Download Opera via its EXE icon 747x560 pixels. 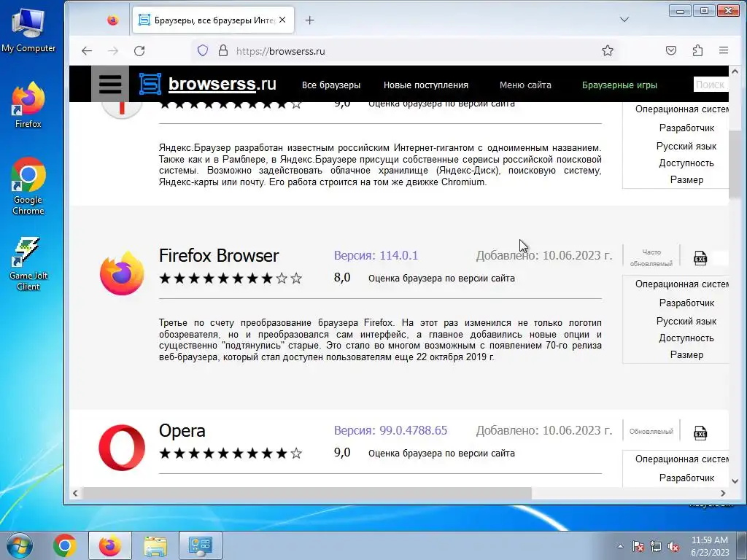pyautogui.click(x=700, y=433)
